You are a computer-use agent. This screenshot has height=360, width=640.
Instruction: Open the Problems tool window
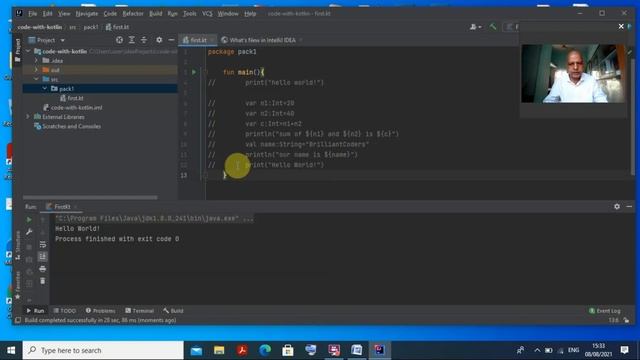coord(100,311)
